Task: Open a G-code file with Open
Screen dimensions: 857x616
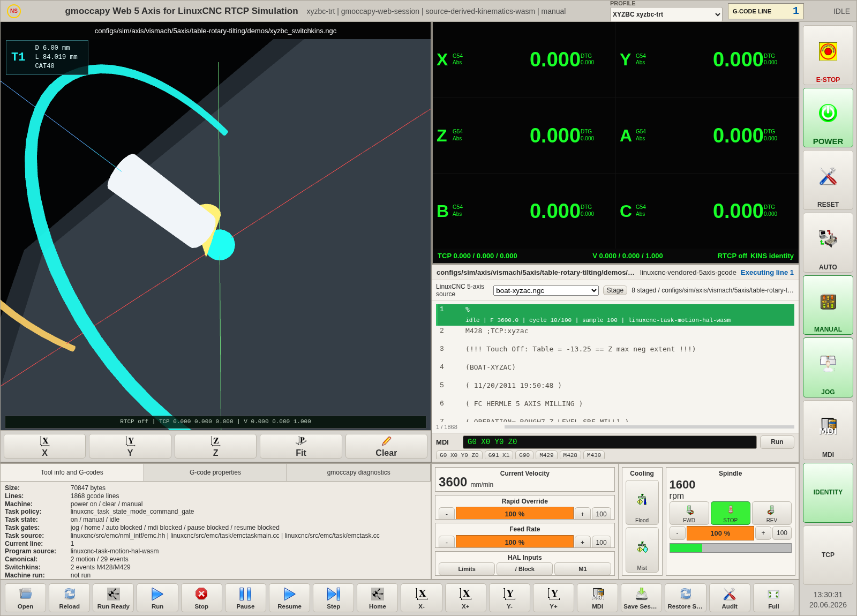Action: click(25, 598)
